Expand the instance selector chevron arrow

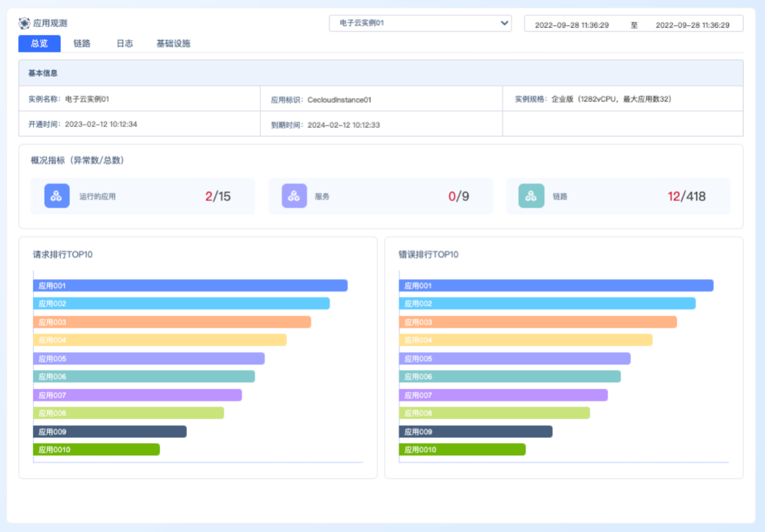(x=504, y=23)
